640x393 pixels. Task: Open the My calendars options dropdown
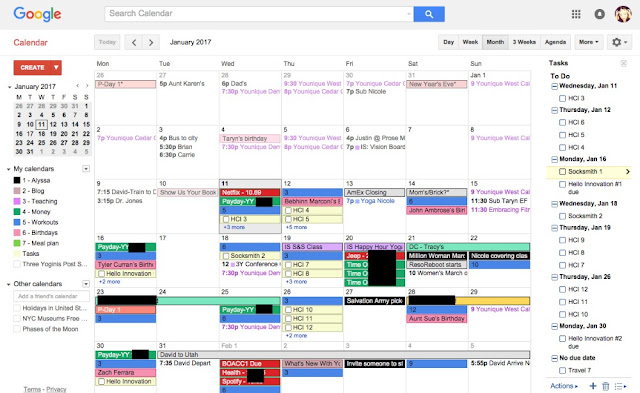pos(86,169)
